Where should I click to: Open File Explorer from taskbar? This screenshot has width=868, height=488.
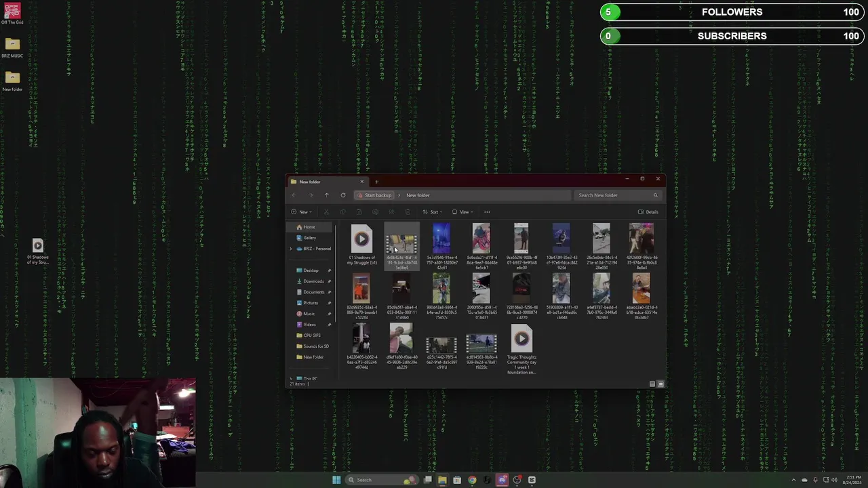442,480
